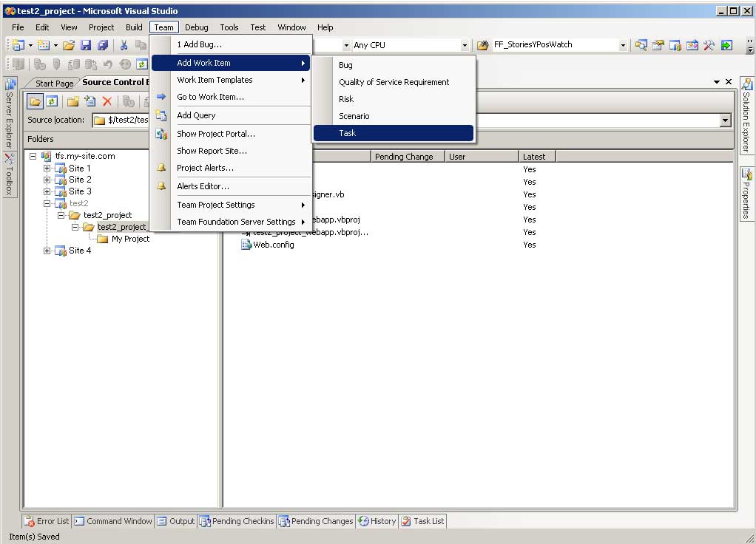
Task: Click the Refresh icon on the source control toolbar row
Action: (141, 64)
